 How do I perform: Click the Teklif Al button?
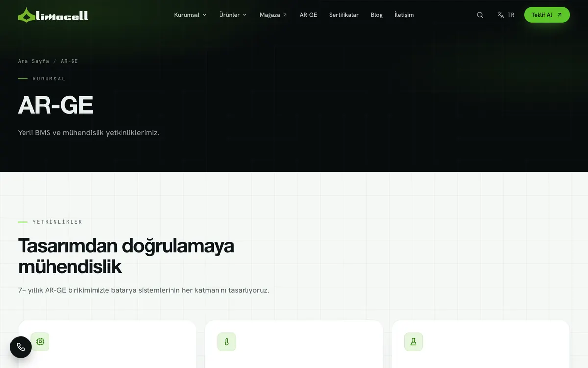547,15
